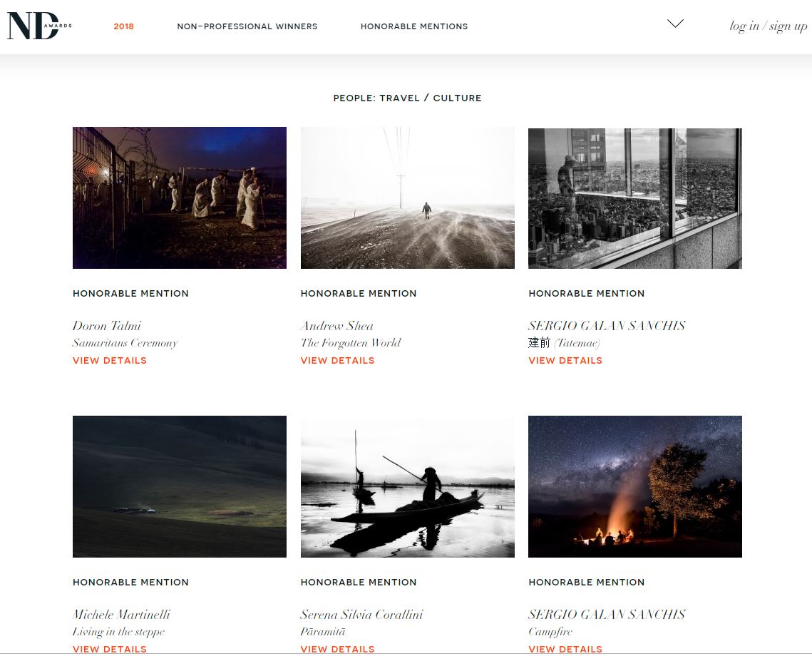The height and width of the screenshot is (656, 812).
Task: Click the Andrew Shea photographer name
Action: [336, 326]
